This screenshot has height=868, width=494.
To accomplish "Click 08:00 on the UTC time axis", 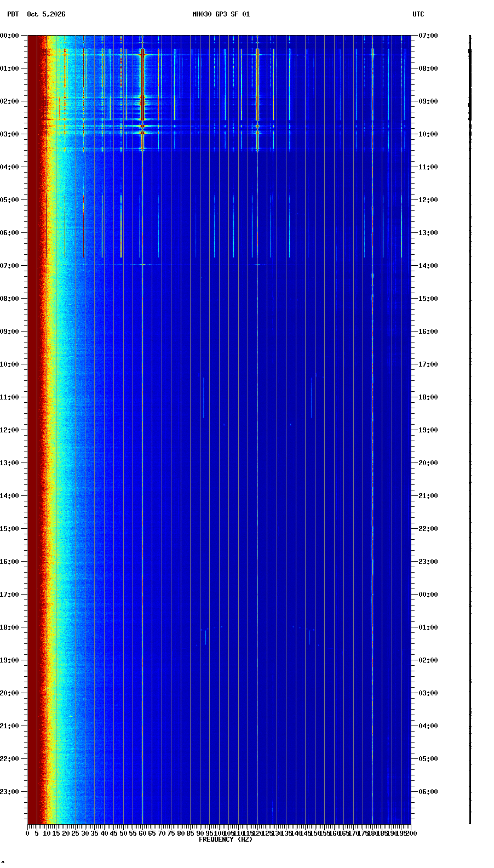I will click(428, 68).
